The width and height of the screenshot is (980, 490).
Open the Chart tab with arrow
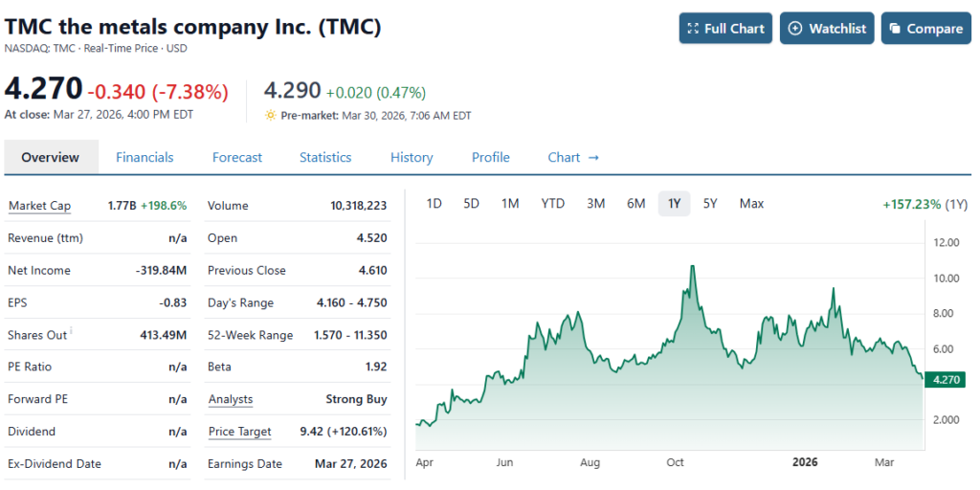click(573, 157)
